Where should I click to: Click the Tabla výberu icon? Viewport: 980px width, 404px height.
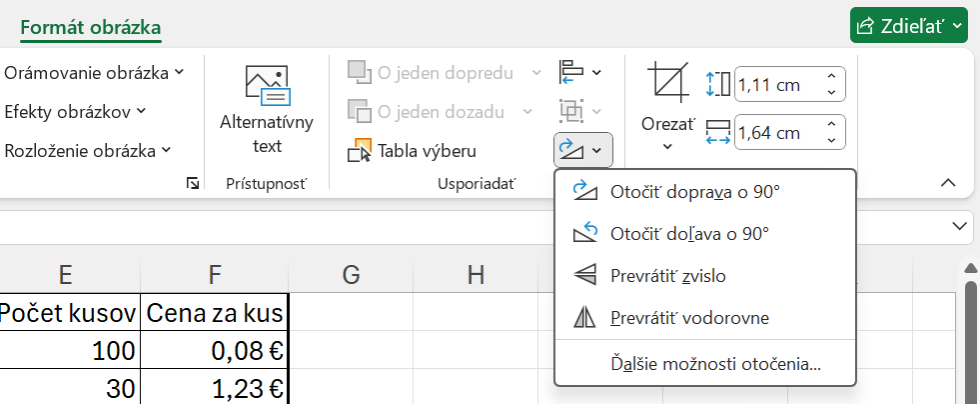click(x=360, y=151)
